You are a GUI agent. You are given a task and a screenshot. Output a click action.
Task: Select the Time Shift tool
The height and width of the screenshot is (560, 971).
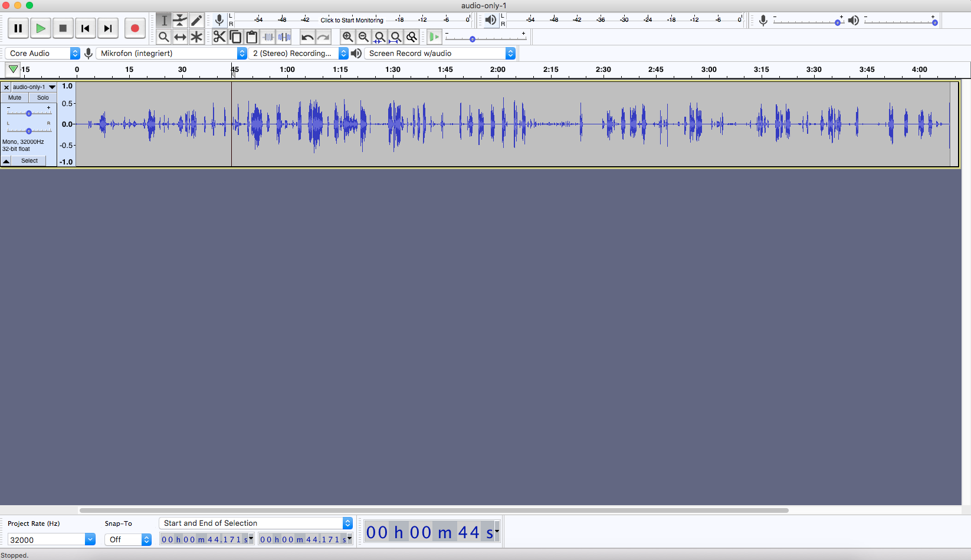point(180,37)
